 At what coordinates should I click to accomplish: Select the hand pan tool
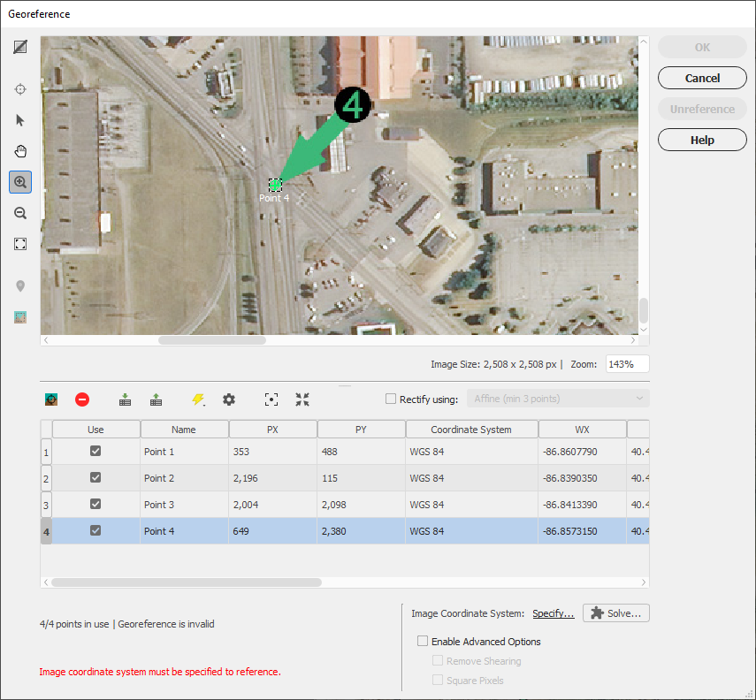20,151
